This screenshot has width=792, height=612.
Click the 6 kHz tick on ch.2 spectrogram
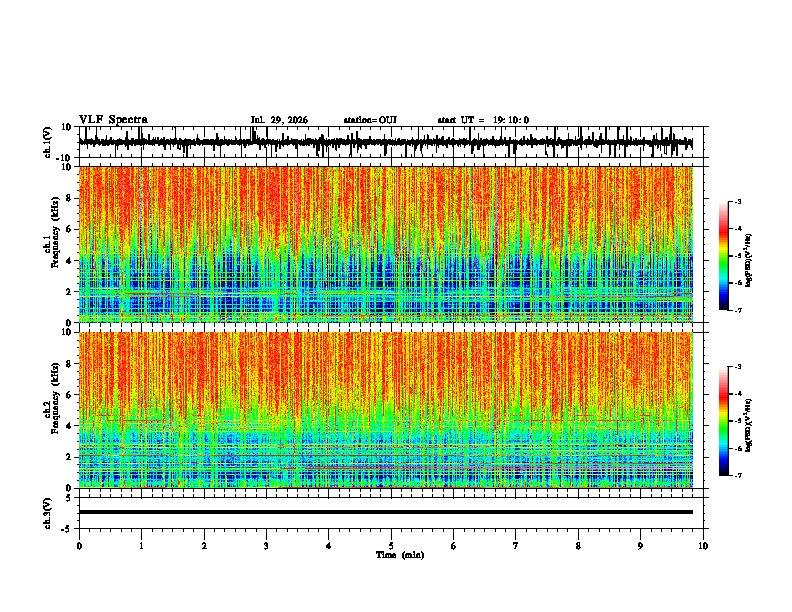coord(69,395)
